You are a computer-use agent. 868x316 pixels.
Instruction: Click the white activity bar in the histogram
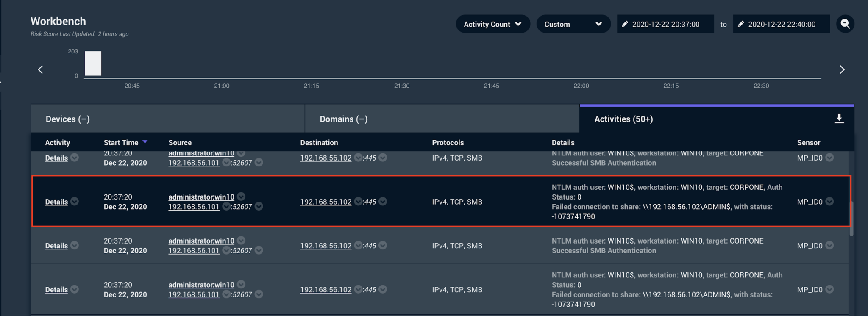[x=93, y=64]
